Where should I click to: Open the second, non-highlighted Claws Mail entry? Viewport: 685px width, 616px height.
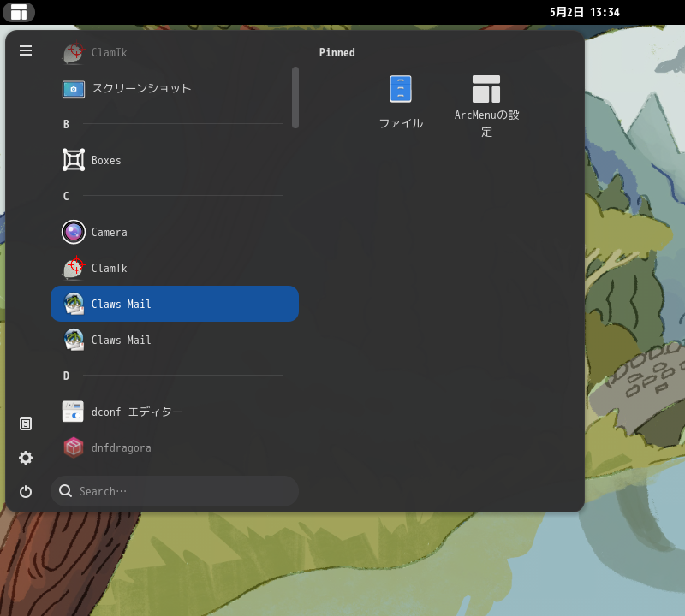[175, 340]
